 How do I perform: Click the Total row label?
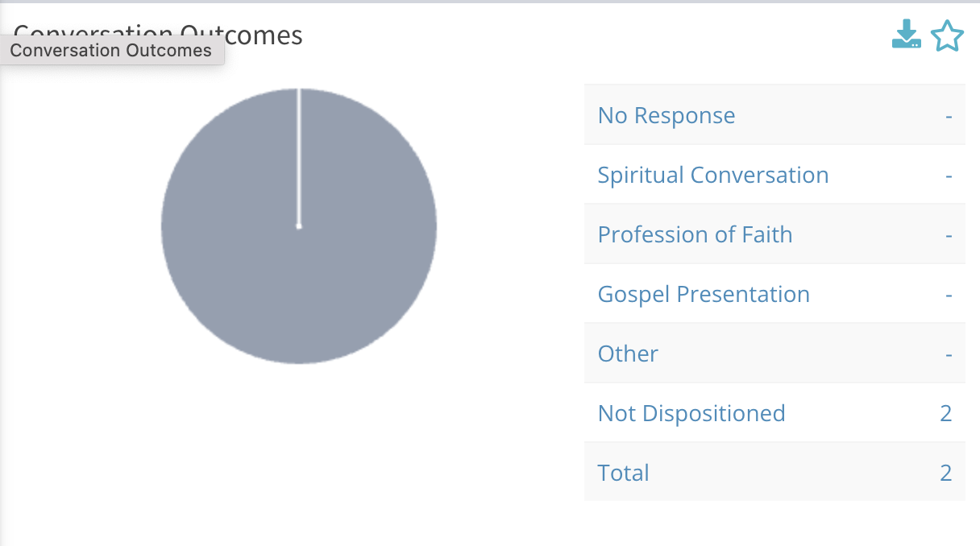[623, 473]
